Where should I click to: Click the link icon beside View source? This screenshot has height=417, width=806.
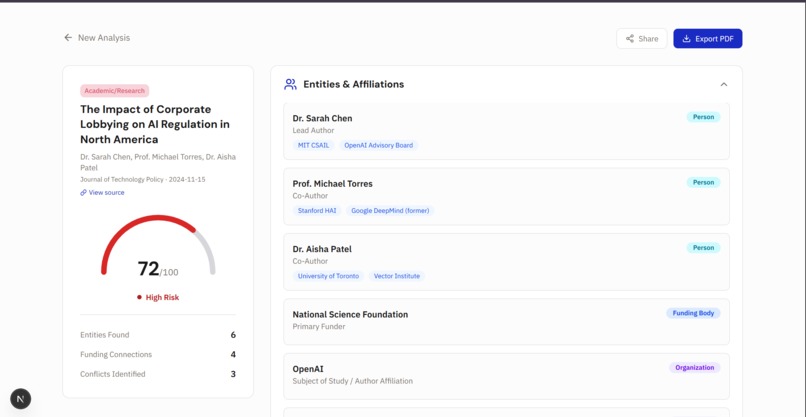point(84,192)
